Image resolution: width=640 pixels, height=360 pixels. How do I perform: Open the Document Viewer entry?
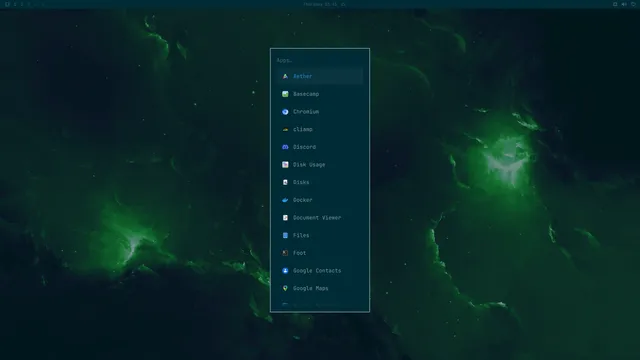(320, 218)
